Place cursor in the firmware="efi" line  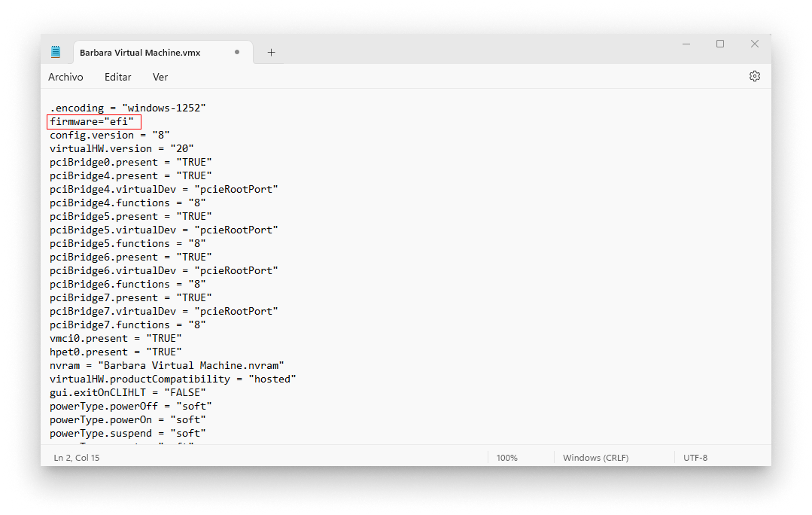click(91, 122)
